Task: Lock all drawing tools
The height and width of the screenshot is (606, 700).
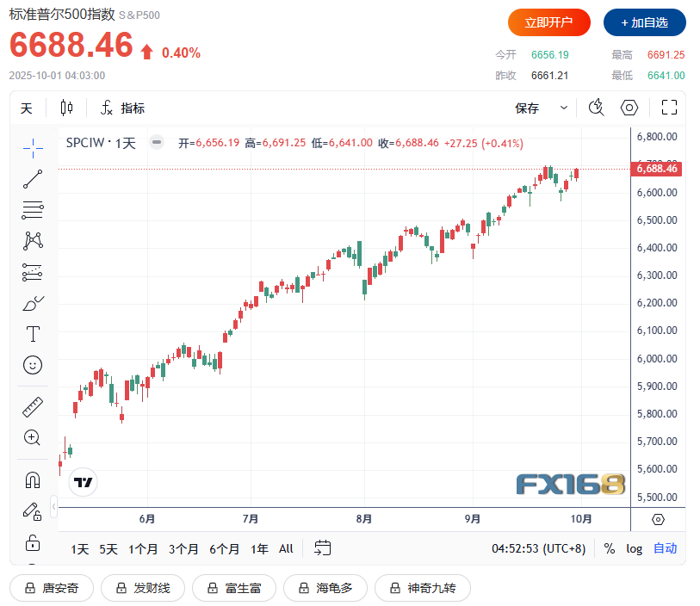Action: [x=33, y=542]
